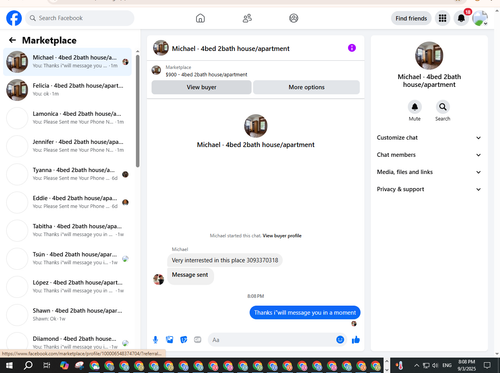The width and height of the screenshot is (500, 373).
Task: Open the Felicia conversation in list
Action: pos(67,90)
